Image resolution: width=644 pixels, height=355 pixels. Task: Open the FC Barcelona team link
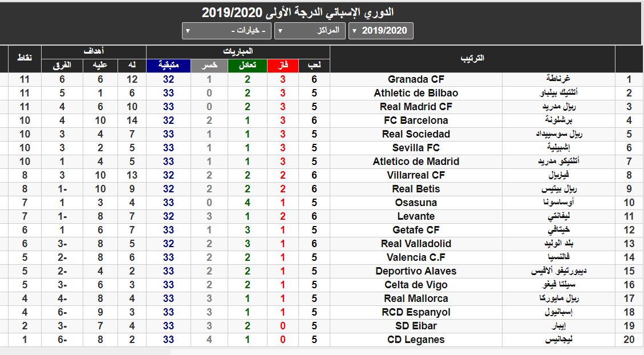click(x=416, y=120)
